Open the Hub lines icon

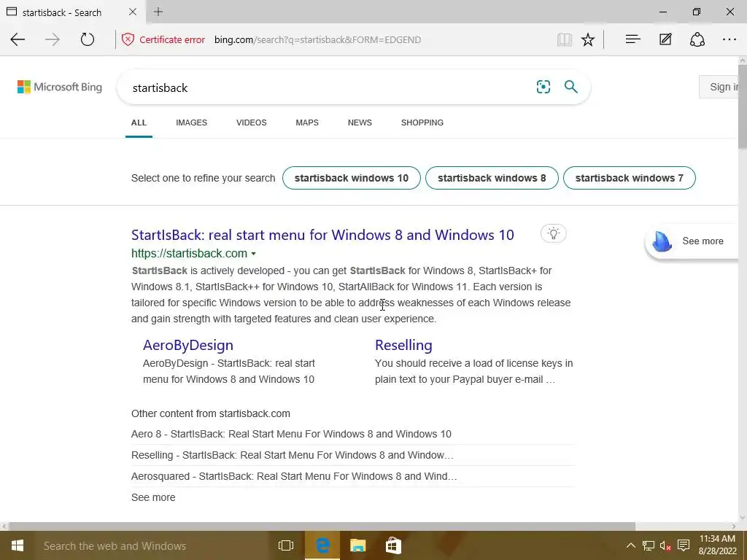pos(632,39)
